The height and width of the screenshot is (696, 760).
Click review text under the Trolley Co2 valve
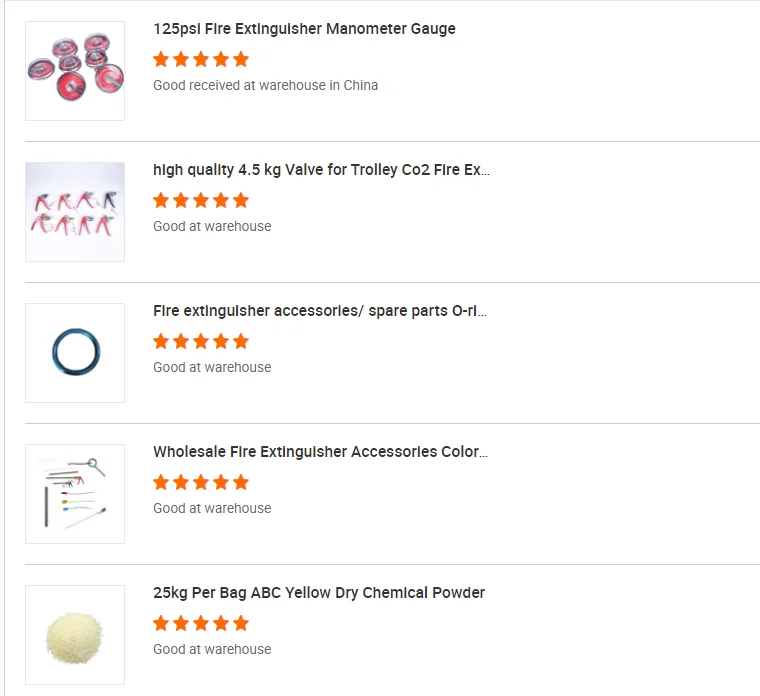point(212,227)
